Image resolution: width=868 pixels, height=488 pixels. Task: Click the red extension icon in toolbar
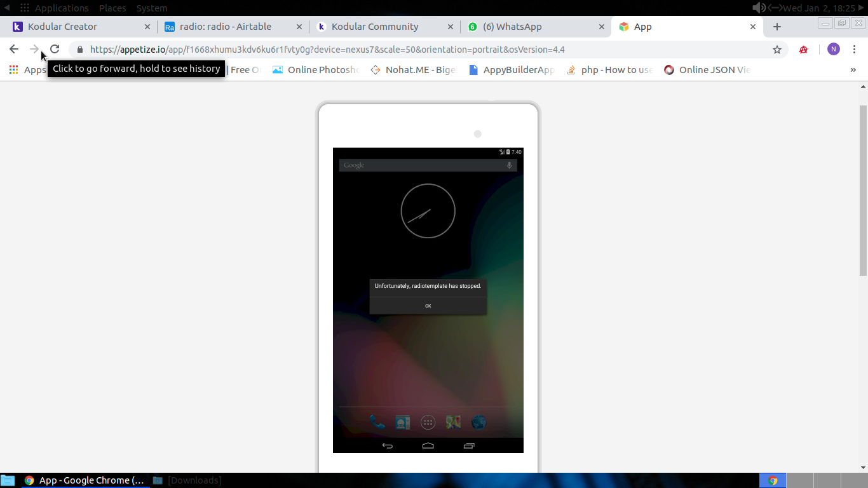click(x=803, y=50)
